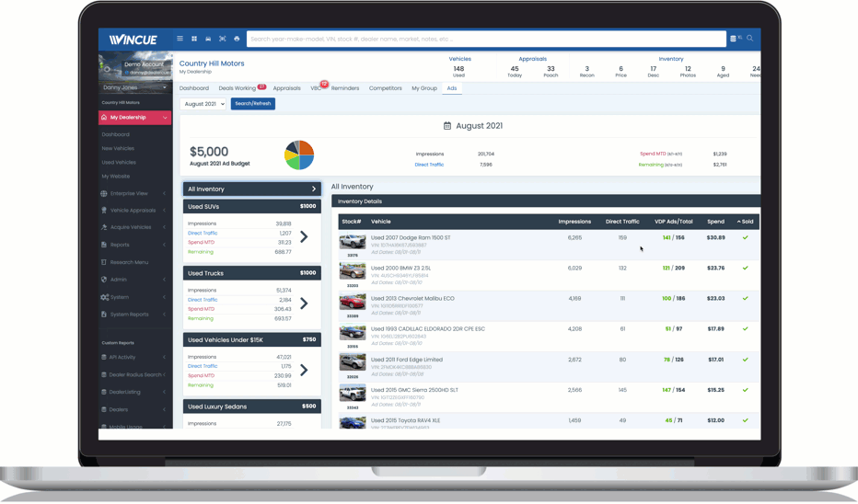Viewport: 858px width, 504px height.
Task: Expand Used Vehicles Under $15K card arrow
Action: pos(304,370)
